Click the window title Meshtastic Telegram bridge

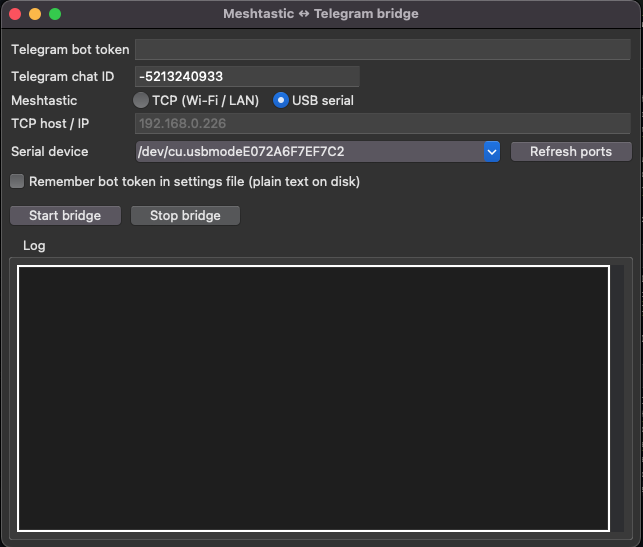[x=321, y=14]
